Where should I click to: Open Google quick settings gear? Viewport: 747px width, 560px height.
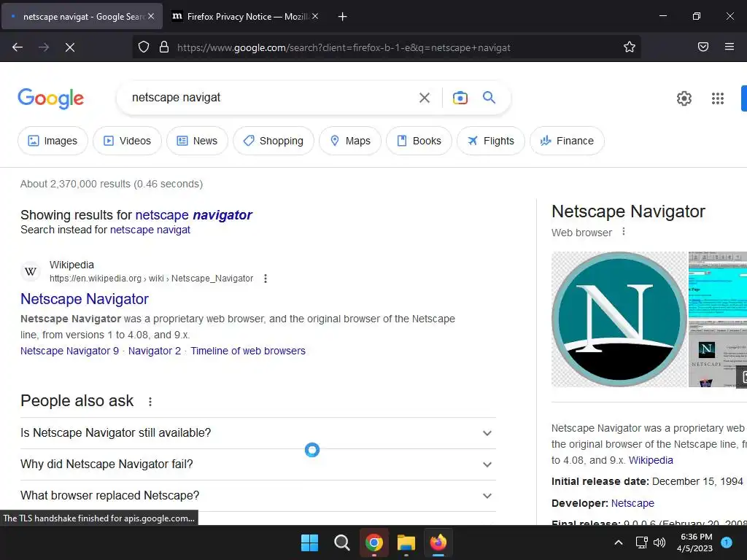pyautogui.click(x=684, y=98)
